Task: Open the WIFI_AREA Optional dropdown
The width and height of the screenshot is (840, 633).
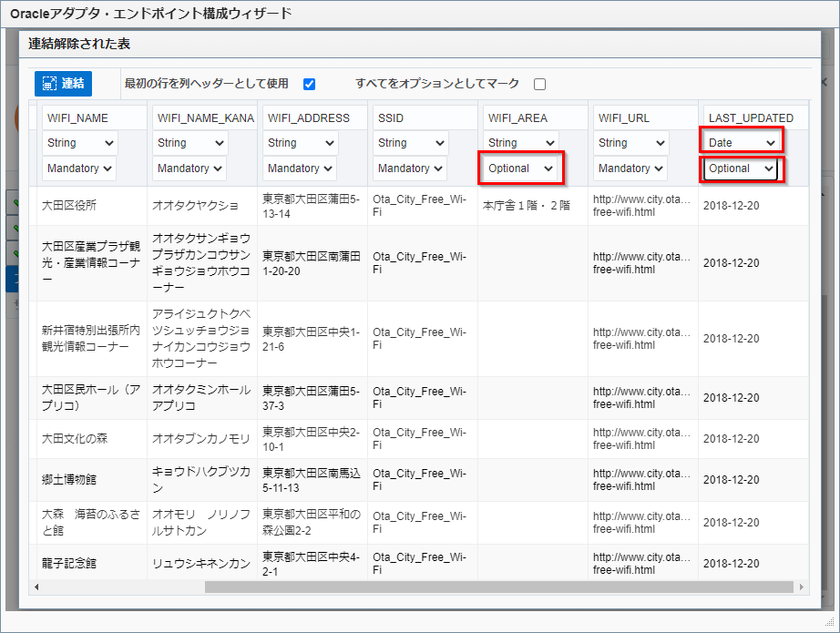Action: click(521, 168)
